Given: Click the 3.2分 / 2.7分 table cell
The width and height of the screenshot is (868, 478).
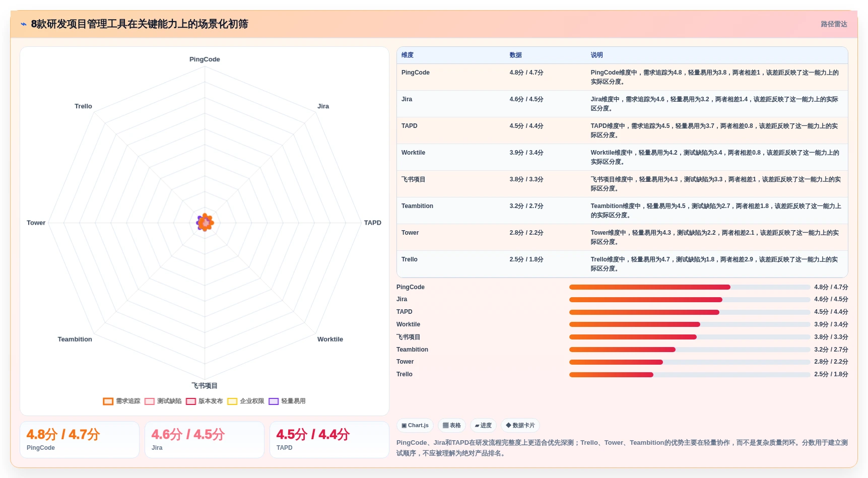Looking at the screenshot, I should click(x=526, y=206).
